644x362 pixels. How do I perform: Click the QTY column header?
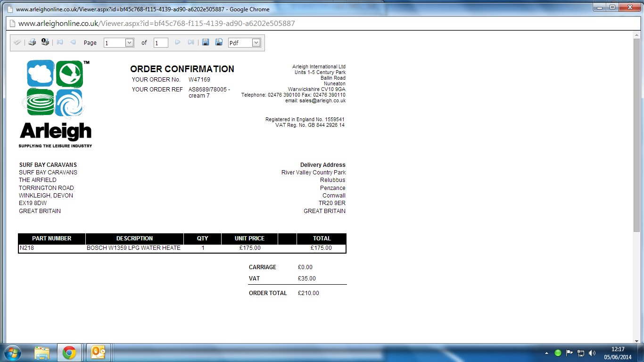coord(203,239)
